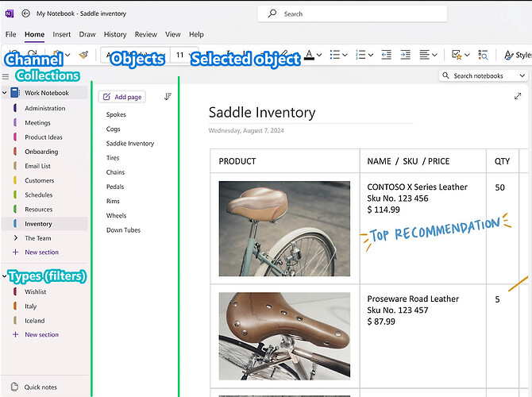The width and height of the screenshot is (532, 397).
Task: Click the numbered list icon
Action: point(360,55)
